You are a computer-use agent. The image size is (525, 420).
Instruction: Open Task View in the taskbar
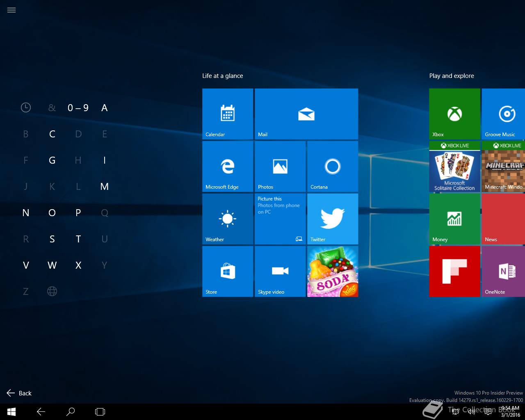pos(100,412)
